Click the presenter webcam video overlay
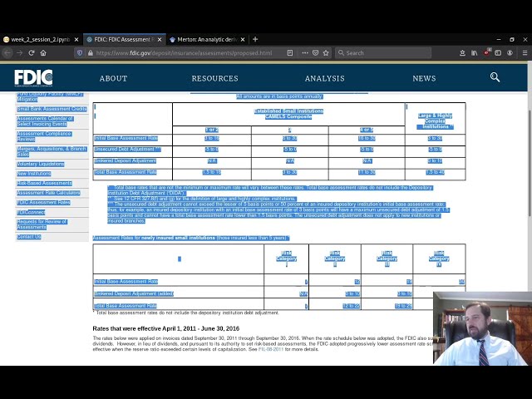532x399 pixels. point(482,328)
